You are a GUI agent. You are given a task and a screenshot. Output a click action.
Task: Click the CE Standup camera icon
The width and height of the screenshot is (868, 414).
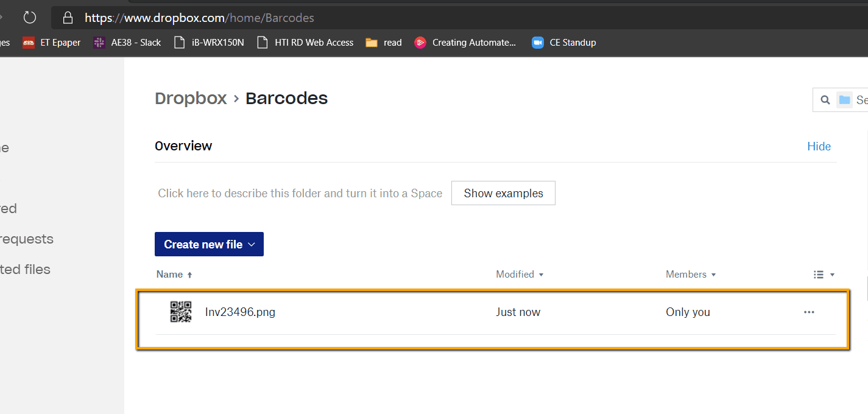(x=537, y=42)
